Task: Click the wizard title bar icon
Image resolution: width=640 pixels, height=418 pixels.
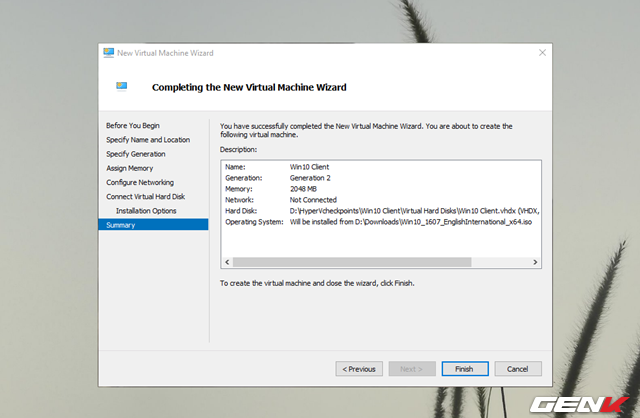Action: 109,53
